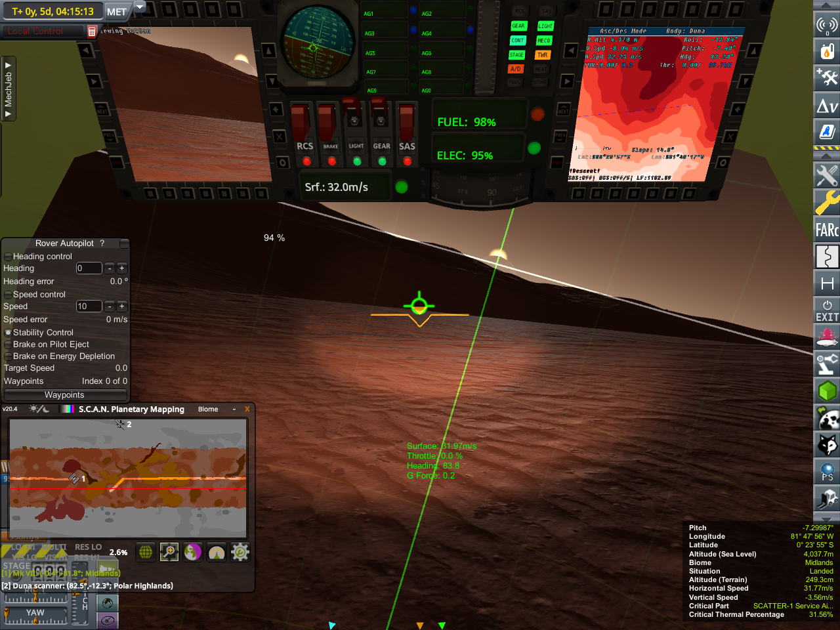
Task: Select the Duna scanner vessel line
Action: [x=88, y=586]
